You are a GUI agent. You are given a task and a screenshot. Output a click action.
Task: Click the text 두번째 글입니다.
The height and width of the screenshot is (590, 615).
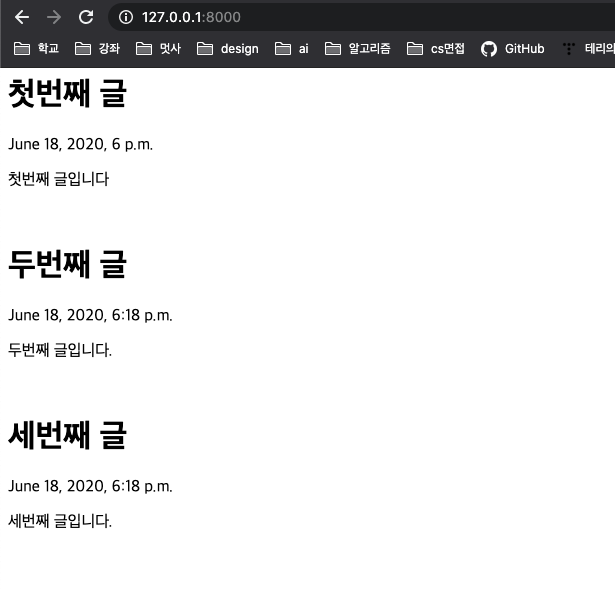[60, 350]
